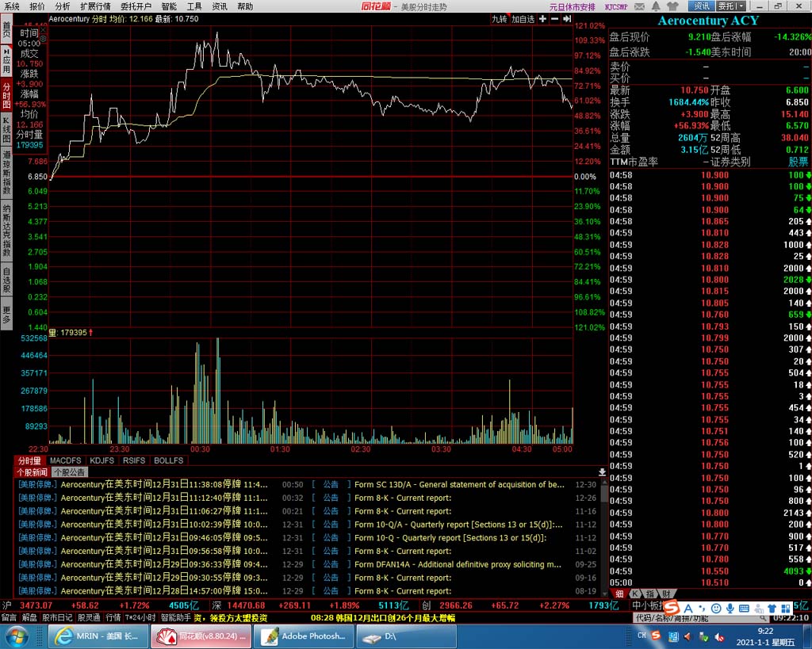Open the skin (shirt) icon in title bar
This screenshot has width=812, height=649.
point(672,6)
